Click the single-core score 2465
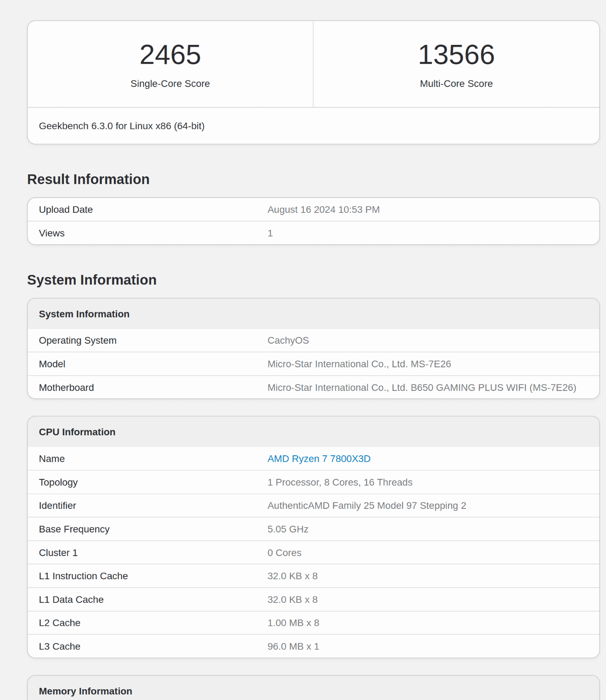The image size is (606, 700). click(x=170, y=55)
